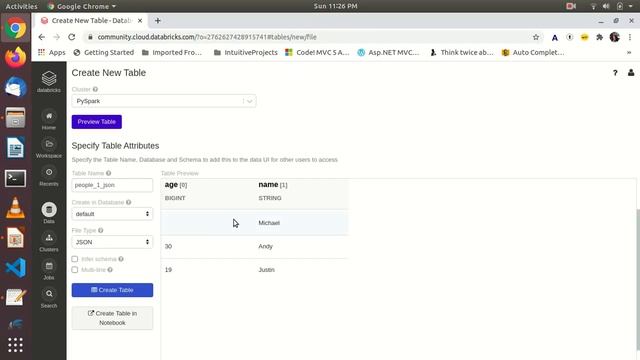This screenshot has height=360, width=640.
Task: Open Jobs from the sidebar
Action: pos(49,270)
